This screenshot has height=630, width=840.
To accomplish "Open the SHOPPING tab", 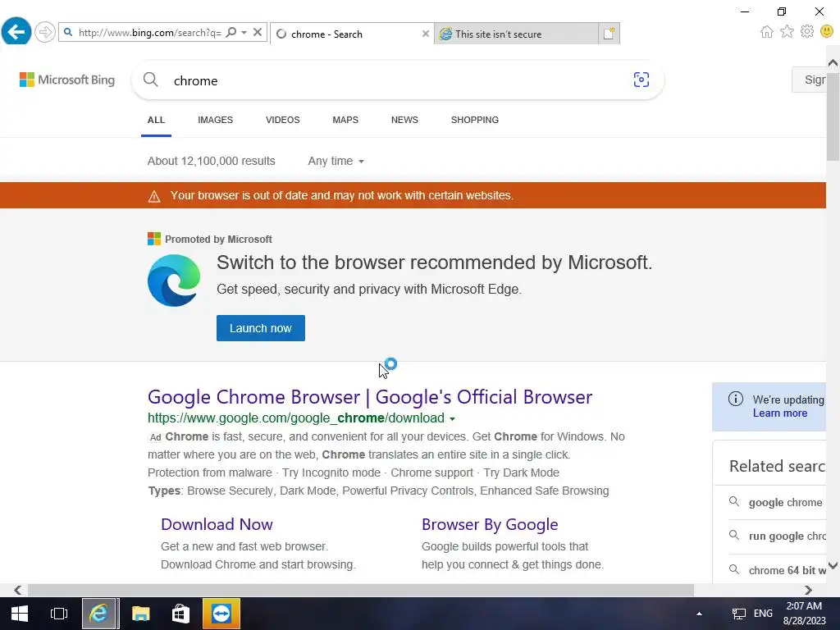I will click(475, 120).
